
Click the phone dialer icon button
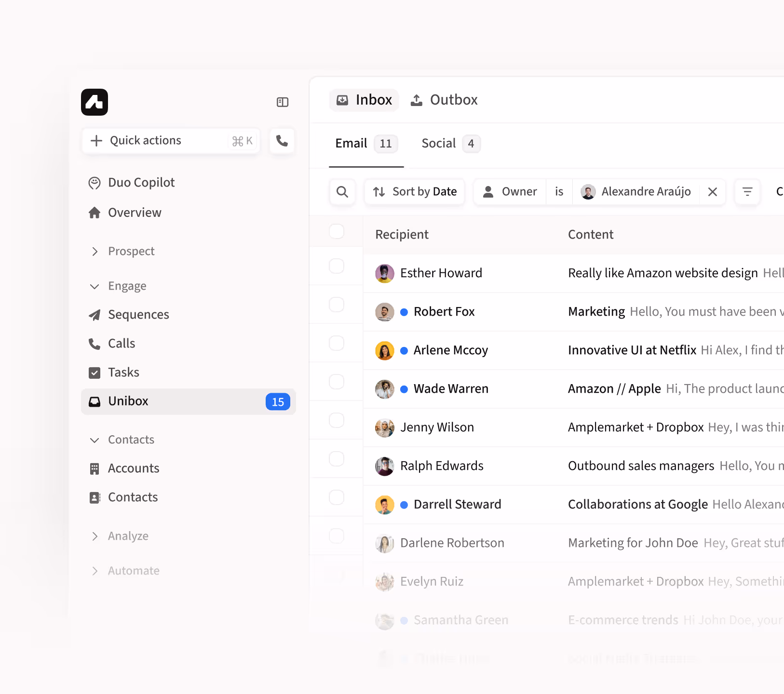click(x=282, y=141)
